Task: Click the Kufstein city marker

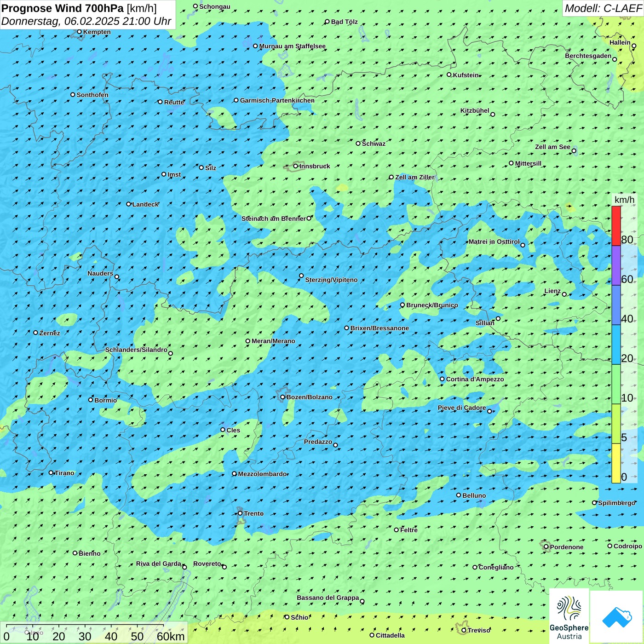Action: [x=449, y=75]
